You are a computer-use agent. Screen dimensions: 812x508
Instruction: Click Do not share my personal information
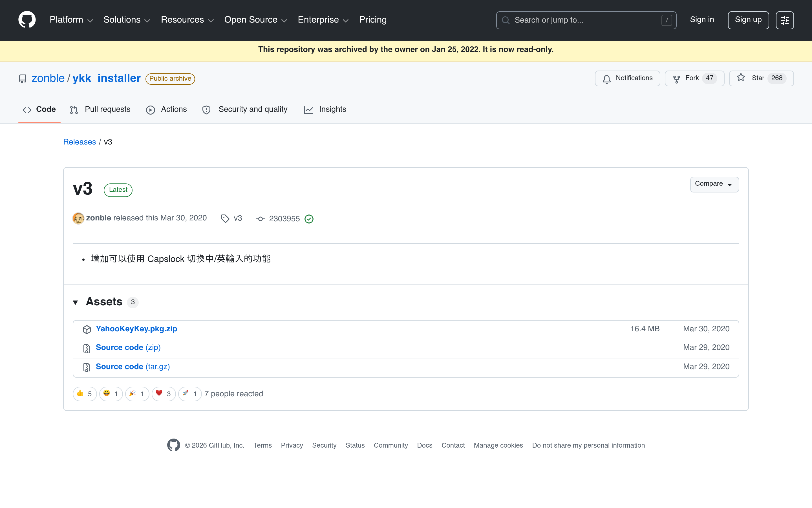click(588, 446)
